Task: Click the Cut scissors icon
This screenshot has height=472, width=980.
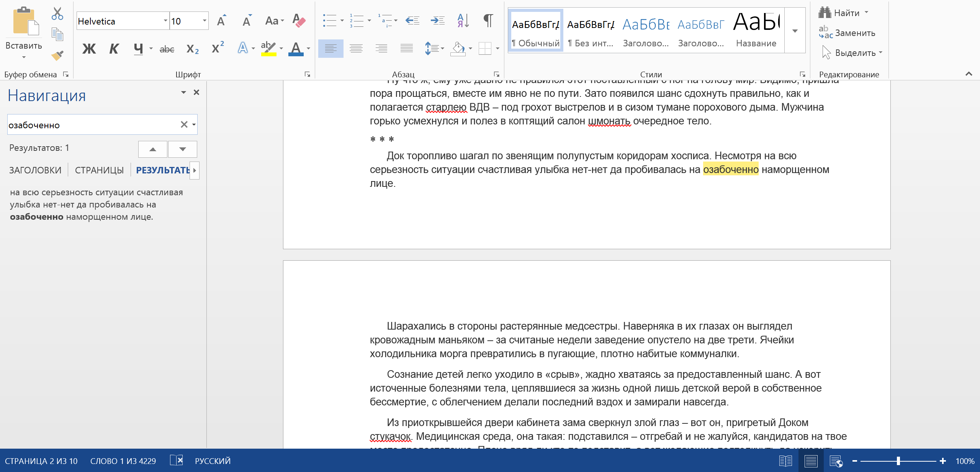Action: point(57,13)
